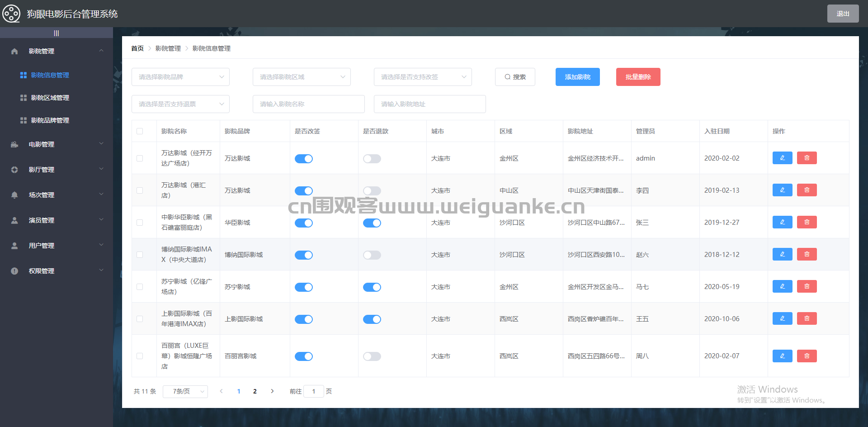Click the 批量删除 button
The width and height of the screenshot is (868, 427).
(638, 77)
